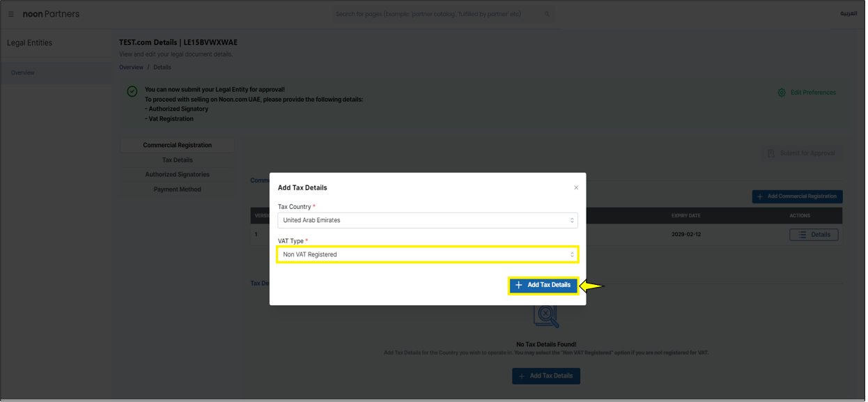
Task: Go to Authorized Signatories tab
Action: pos(177,175)
